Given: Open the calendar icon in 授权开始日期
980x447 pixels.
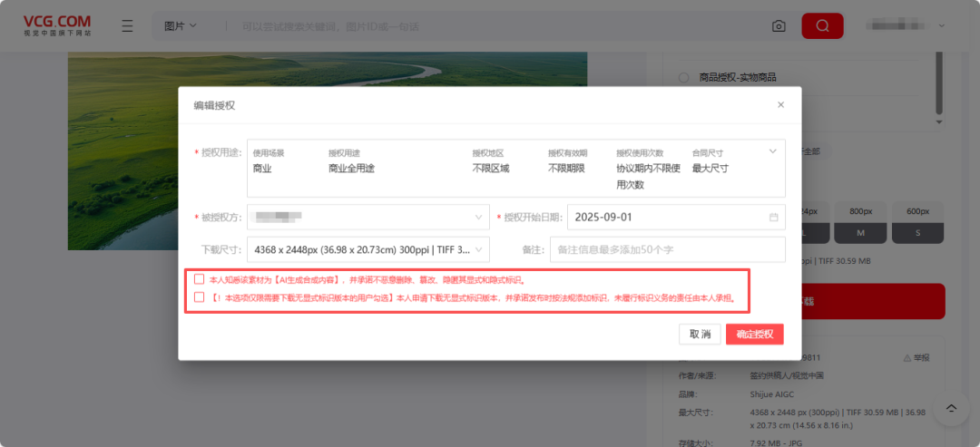Looking at the screenshot, I should (x=774, y=218).
